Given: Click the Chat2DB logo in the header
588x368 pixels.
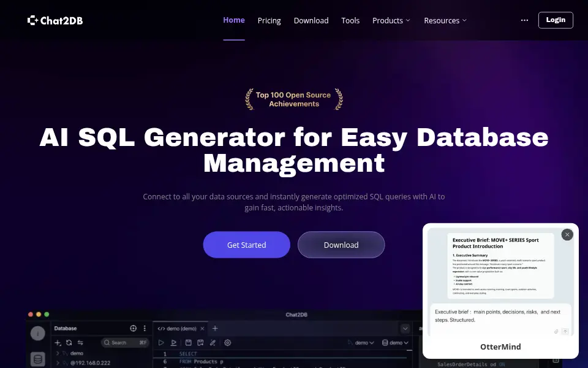Looking at the screenshot, I should (55, 20).
